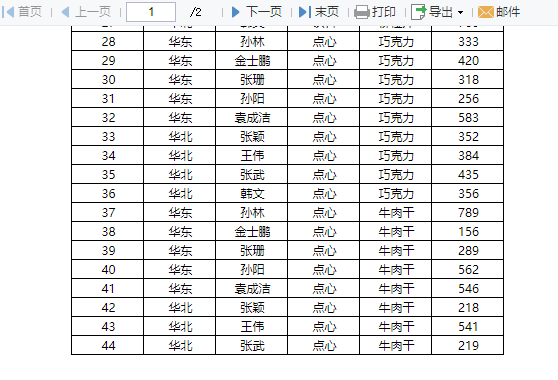Click value cell 318
Viewport: 558px width, 380px height.
click(x=467, y=79)
